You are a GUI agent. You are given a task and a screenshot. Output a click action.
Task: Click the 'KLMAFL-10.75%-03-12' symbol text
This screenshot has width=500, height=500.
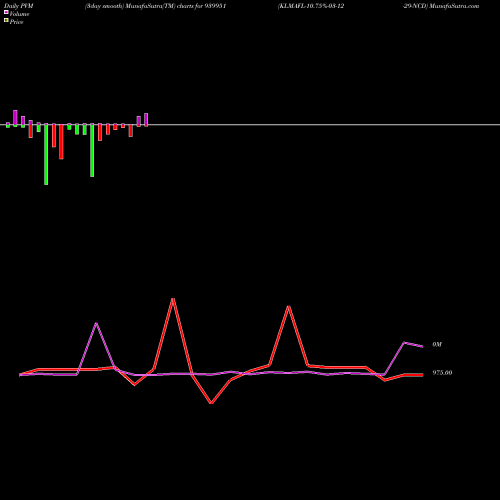[x=311, y=6]
